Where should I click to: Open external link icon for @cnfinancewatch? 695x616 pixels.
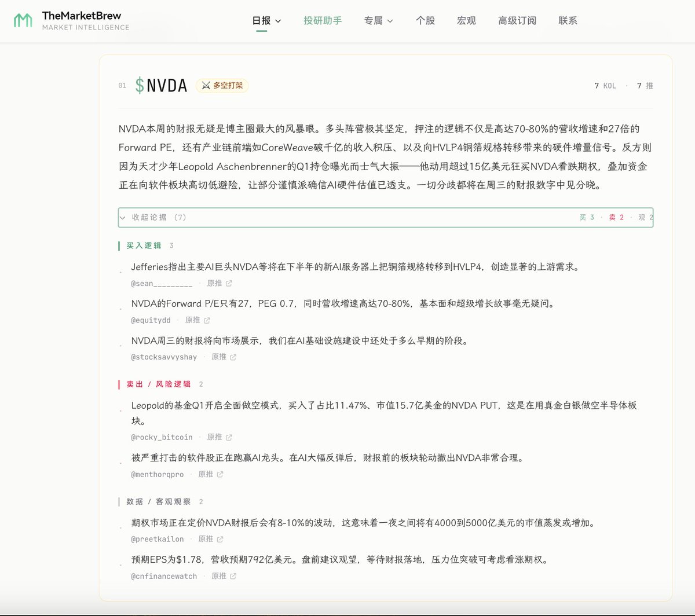coord(233,576)
